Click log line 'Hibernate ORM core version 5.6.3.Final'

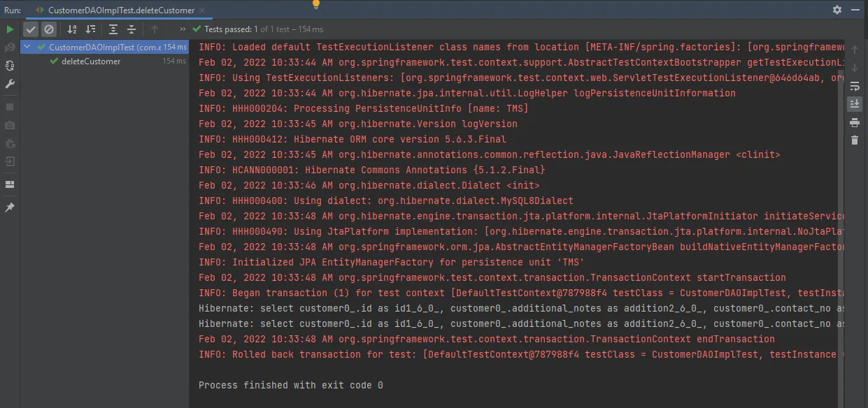point(353,139)
